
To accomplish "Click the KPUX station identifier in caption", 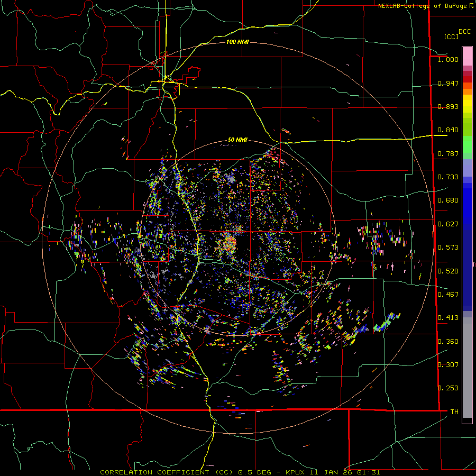I will tap(295, 472).
